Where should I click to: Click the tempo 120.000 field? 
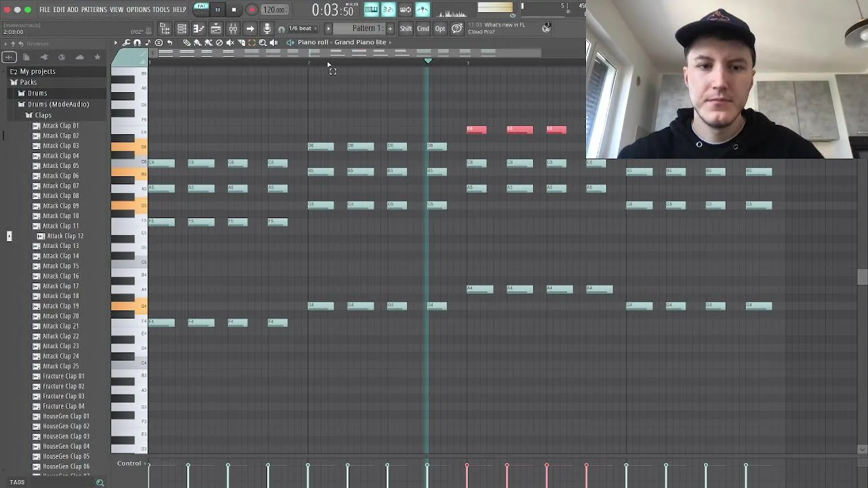[274, 9]
